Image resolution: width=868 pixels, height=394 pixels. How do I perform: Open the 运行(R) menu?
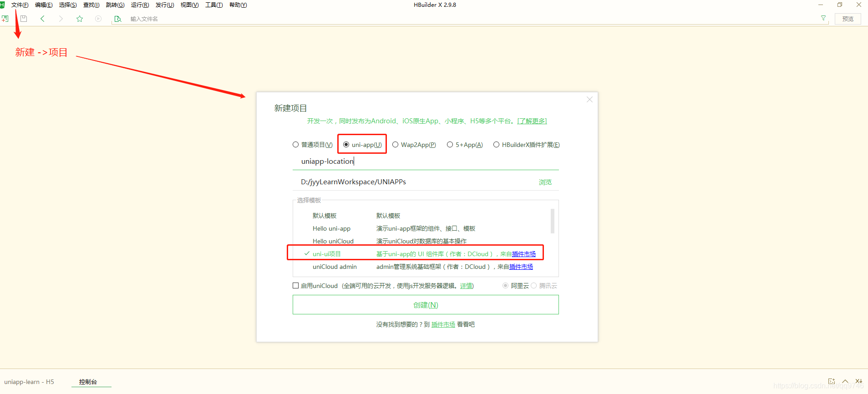pyautogui.click(x=140, y=5)
